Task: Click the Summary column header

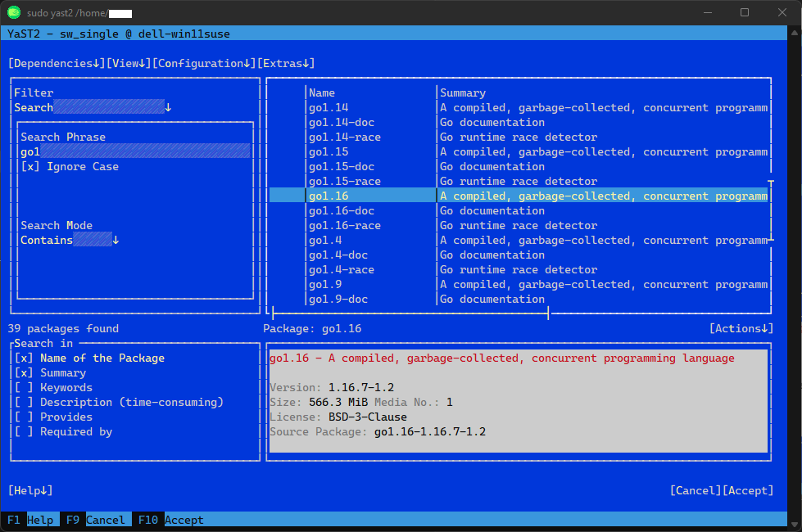Action: [463, 93]
